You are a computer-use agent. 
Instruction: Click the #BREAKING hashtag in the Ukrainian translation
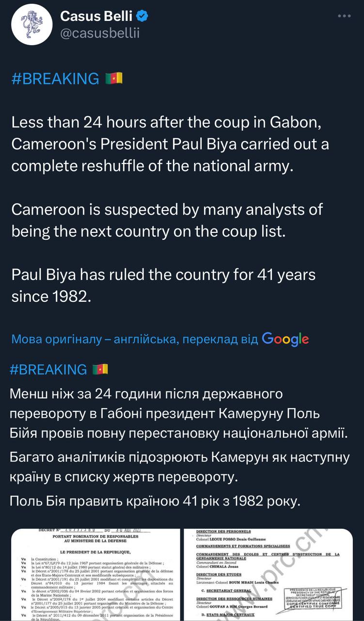click(47, 370)
